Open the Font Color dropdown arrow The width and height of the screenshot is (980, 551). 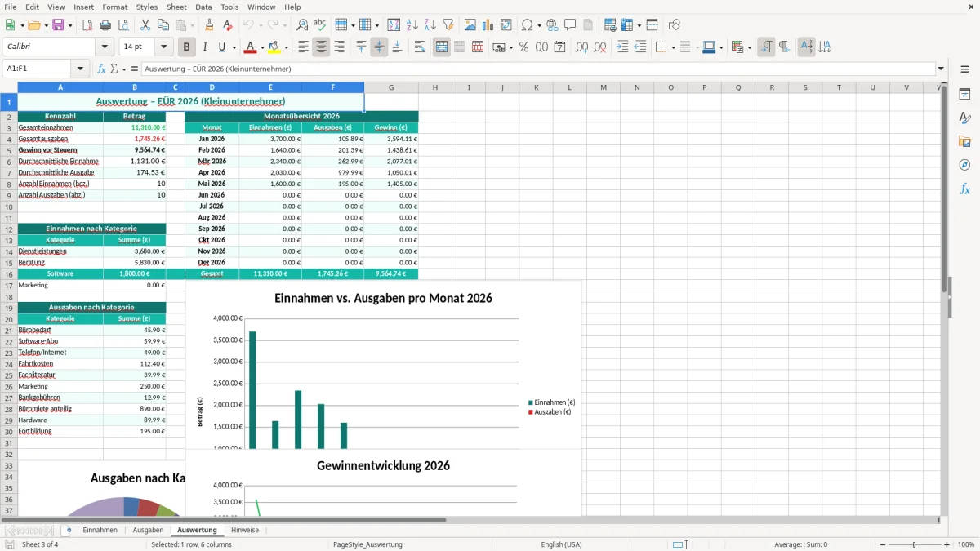262,47
